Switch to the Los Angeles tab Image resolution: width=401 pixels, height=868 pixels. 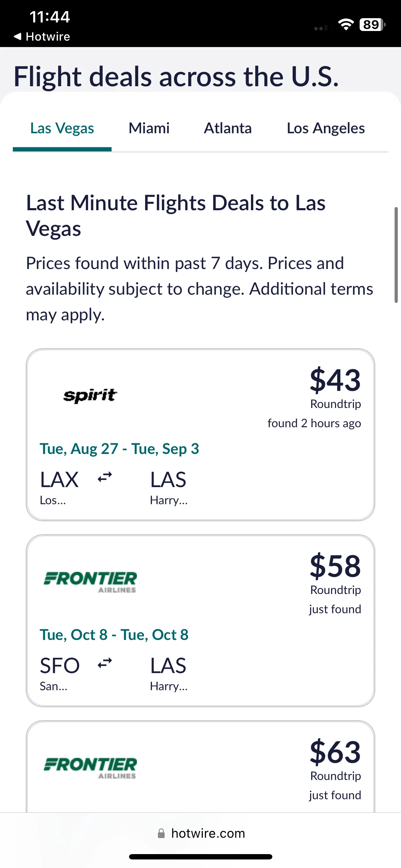point(326,128)
